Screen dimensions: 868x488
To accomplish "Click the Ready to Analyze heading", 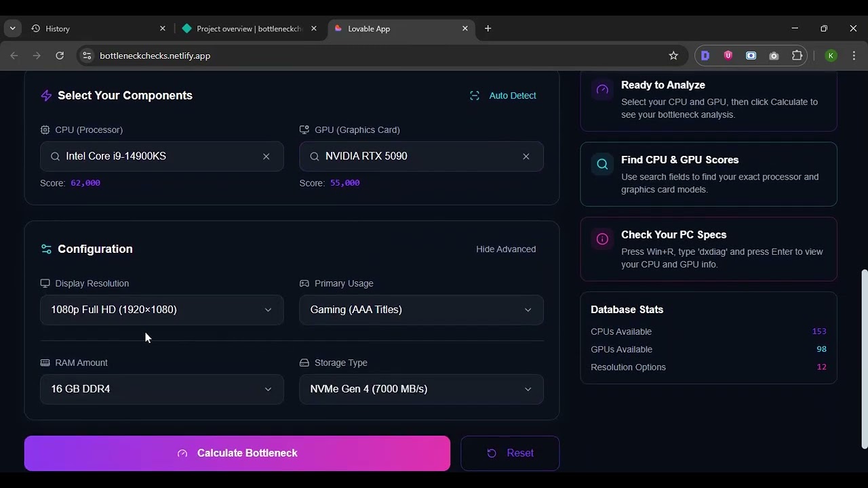I will coord(663,85).
